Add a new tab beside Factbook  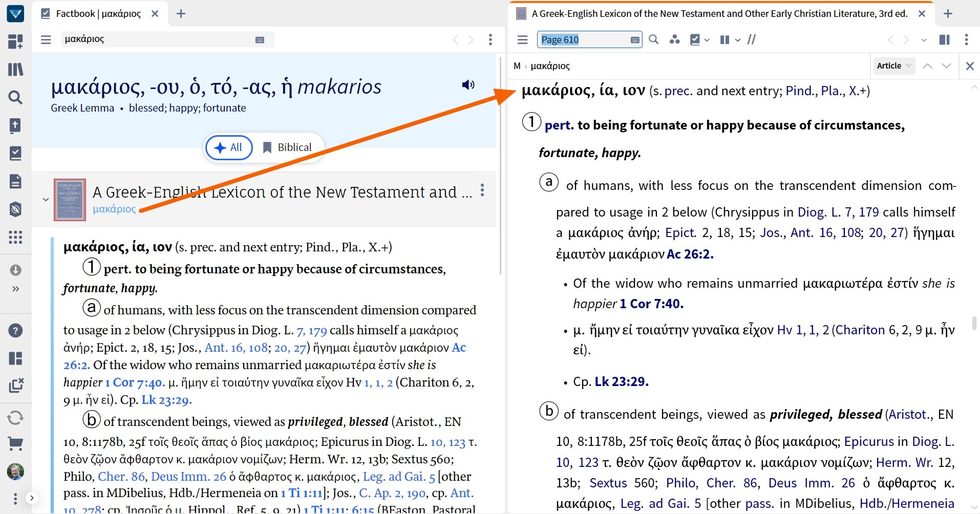(181, 14)
